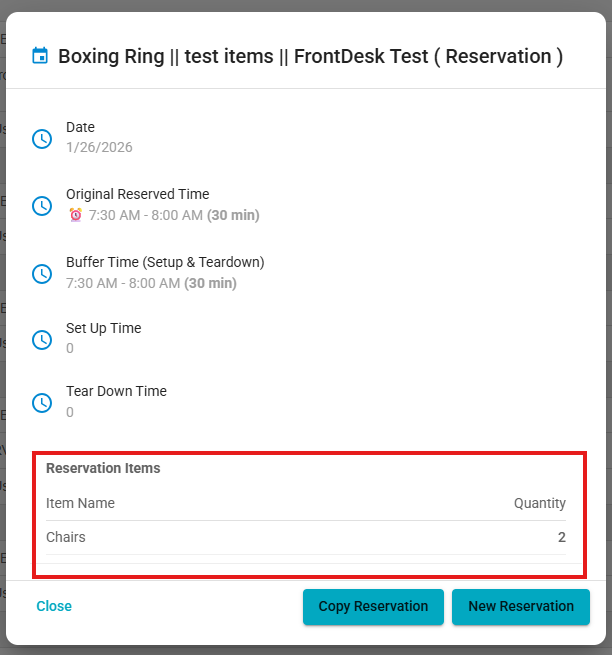Click the Set Up Time value 0
612x655 pixels.
[70, 348]
